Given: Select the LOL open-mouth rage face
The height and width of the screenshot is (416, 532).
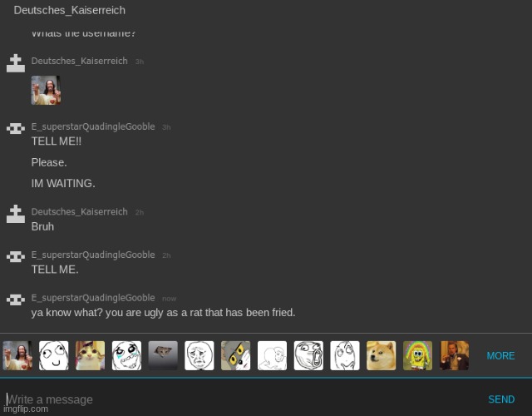Looking at the screenshot, I should click(x=308, y=355).
